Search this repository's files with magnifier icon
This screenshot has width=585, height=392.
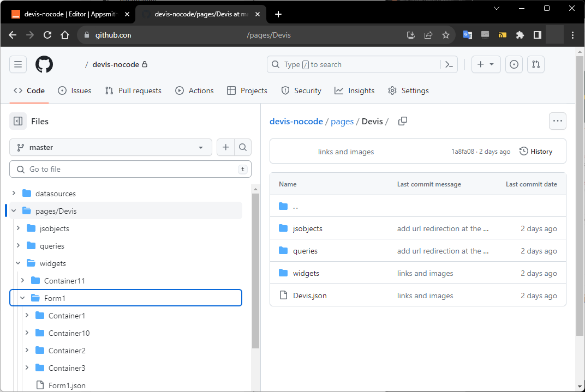tap(243, 147)
